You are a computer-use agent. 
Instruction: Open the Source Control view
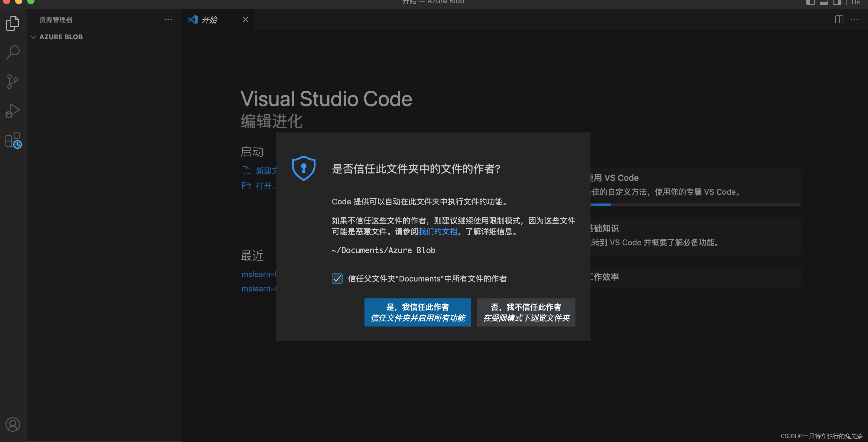[x=12, y=82]
